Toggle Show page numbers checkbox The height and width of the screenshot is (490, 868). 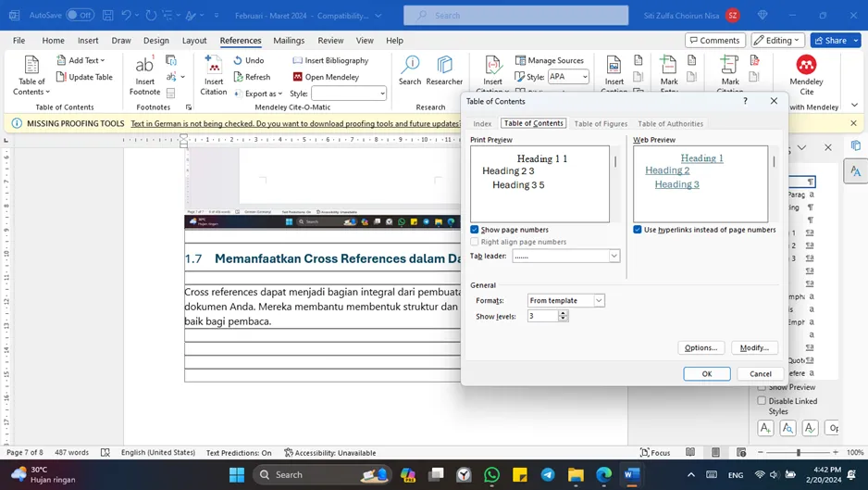point(475,230)
